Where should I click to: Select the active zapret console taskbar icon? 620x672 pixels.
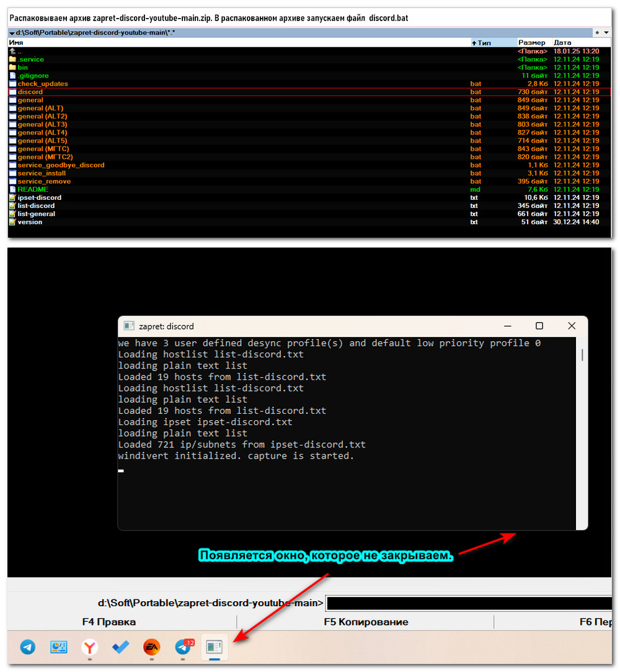[x=214, y=647]
